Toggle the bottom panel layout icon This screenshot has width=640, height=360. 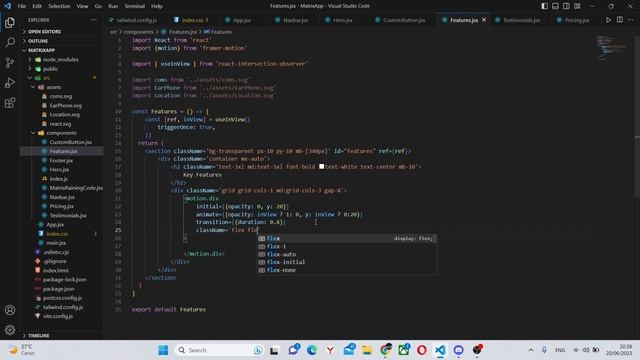tap(556, 6)
